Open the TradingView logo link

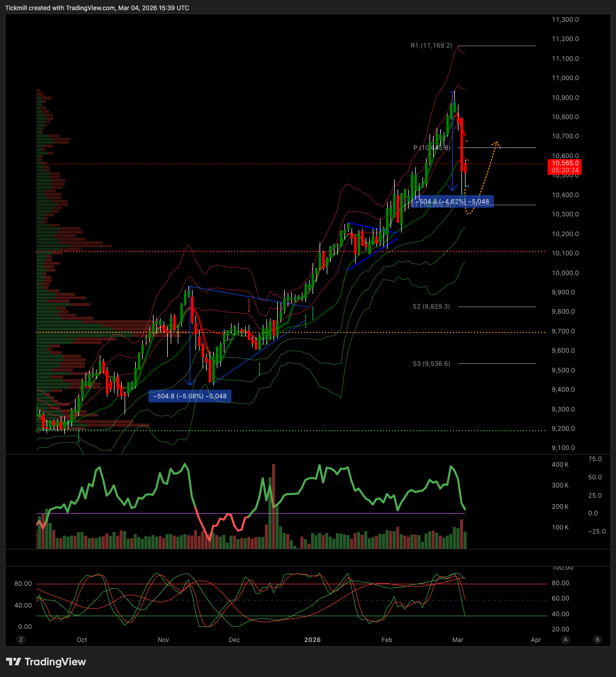[46, 662]
